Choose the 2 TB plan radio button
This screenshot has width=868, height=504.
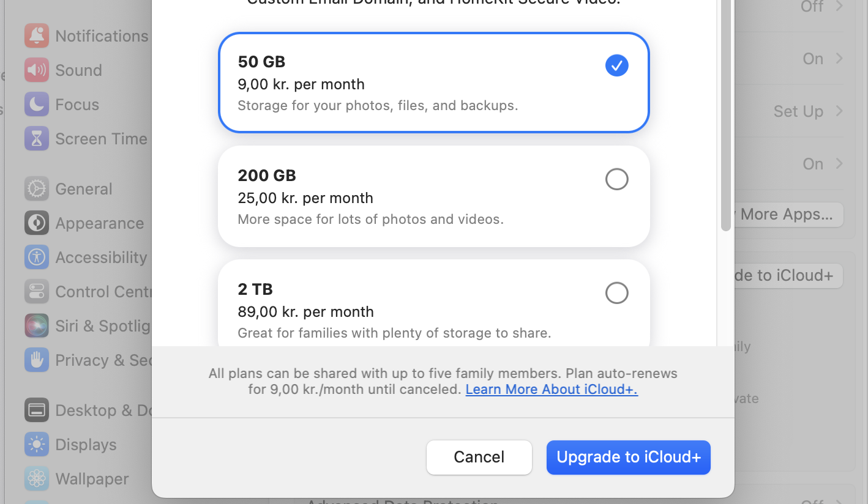[x=617, y=293]
